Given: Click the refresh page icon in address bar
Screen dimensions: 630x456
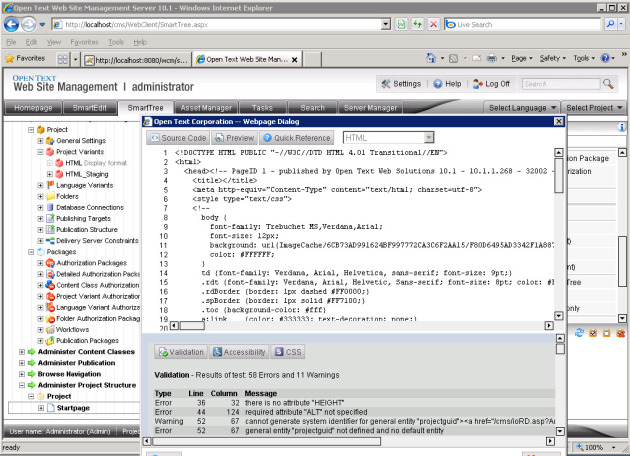Looking at the screenshot, I should (418, 25).
